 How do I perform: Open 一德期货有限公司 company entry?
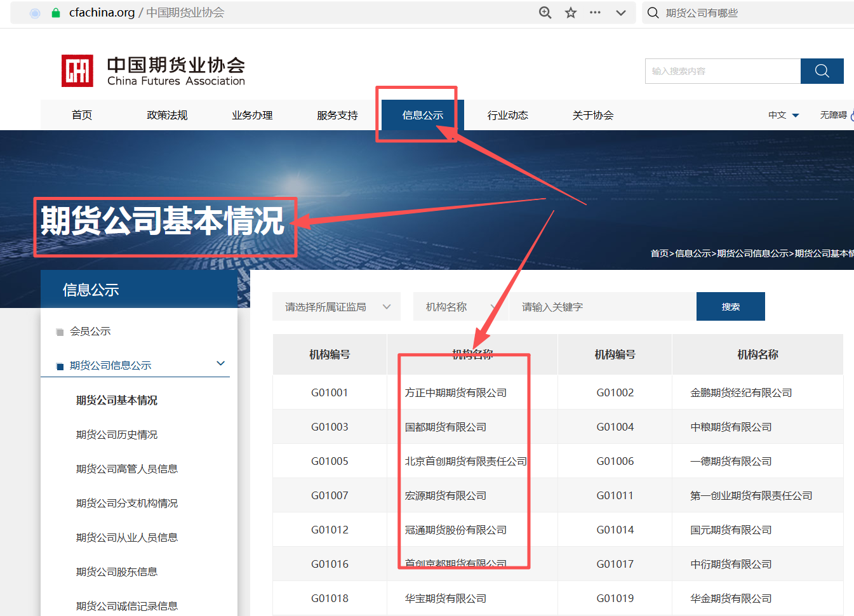click(x=731, y=461)
